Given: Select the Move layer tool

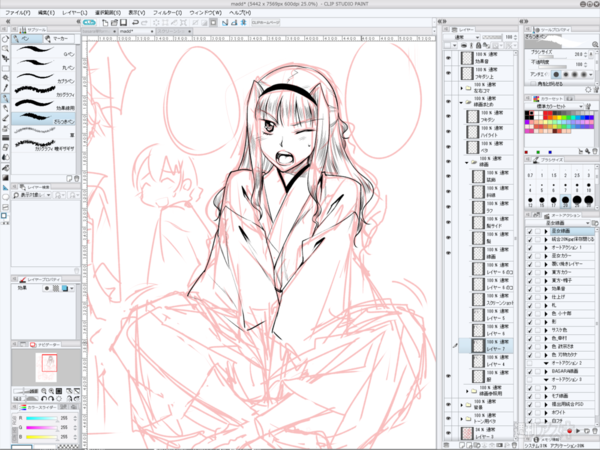Looking at the screenshot, I should point(5,59).
